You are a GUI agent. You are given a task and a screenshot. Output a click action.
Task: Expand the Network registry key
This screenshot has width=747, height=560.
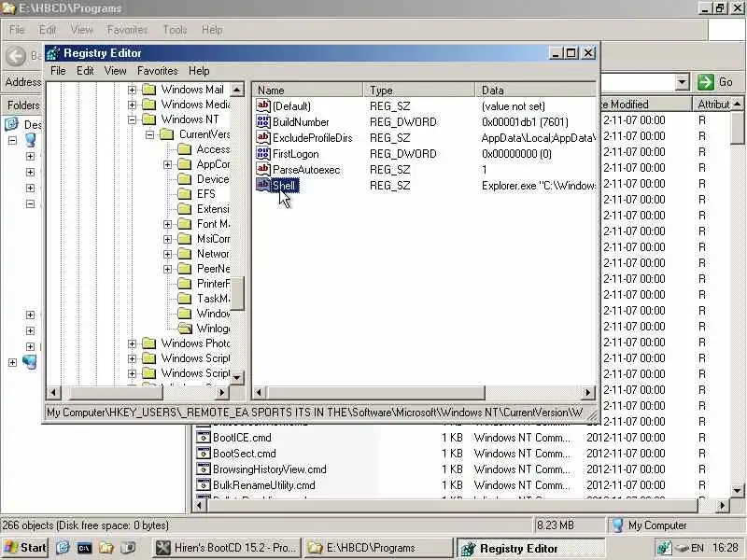[x=168, y=254]
